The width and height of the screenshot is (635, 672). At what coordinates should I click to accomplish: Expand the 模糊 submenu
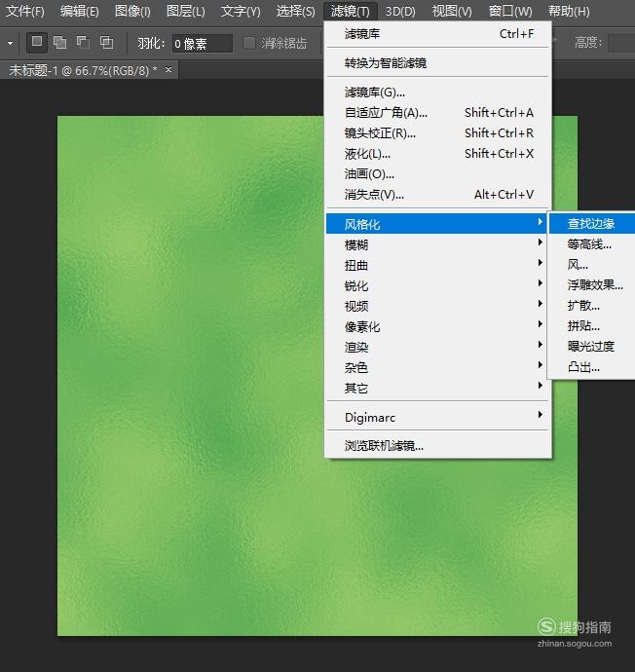[x=437, y=244]
